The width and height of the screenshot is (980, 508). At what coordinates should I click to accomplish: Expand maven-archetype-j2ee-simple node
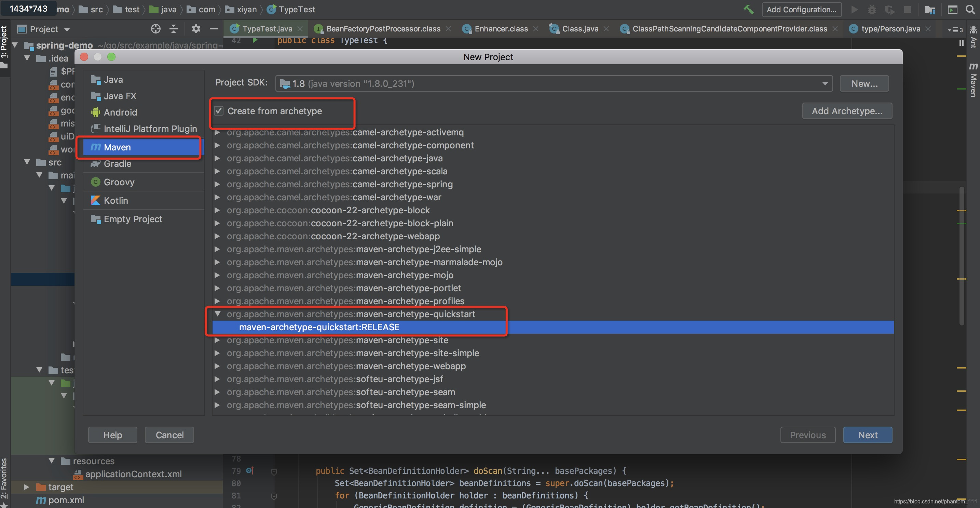pos(217,249)
